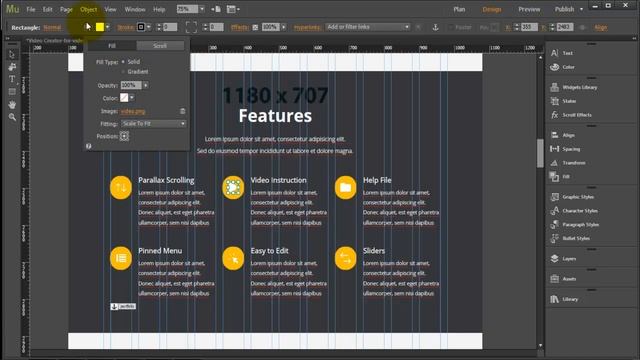Open the Add or filter links dropdown
The height and width of the screenshot is (360, 640).
(x=368, y=27)
